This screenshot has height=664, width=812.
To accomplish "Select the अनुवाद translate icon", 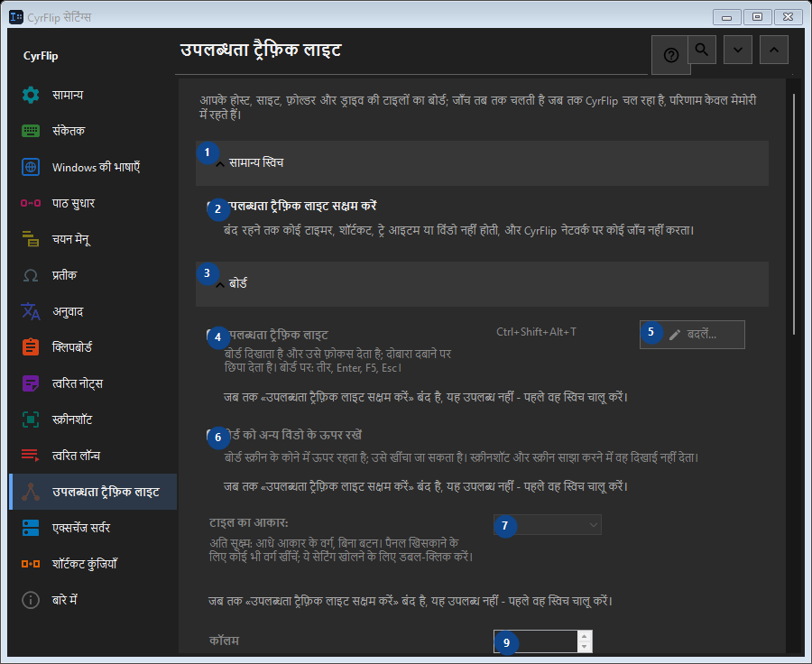I will click(x=31, y=311).
